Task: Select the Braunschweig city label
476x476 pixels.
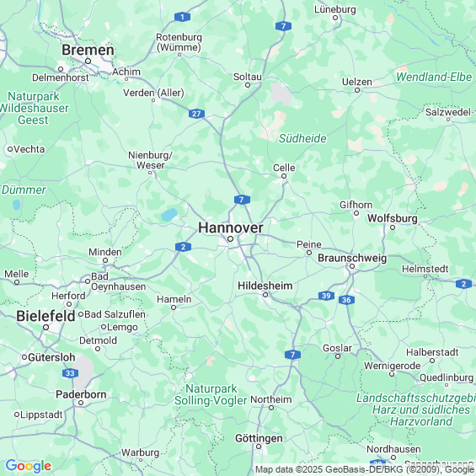Action: tap(352, 258)
